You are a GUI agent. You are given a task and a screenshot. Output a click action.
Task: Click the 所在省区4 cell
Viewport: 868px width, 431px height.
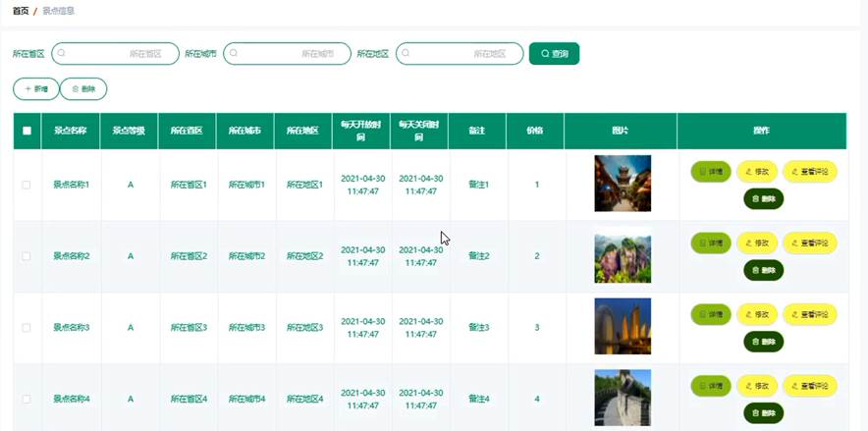point(189,399)
